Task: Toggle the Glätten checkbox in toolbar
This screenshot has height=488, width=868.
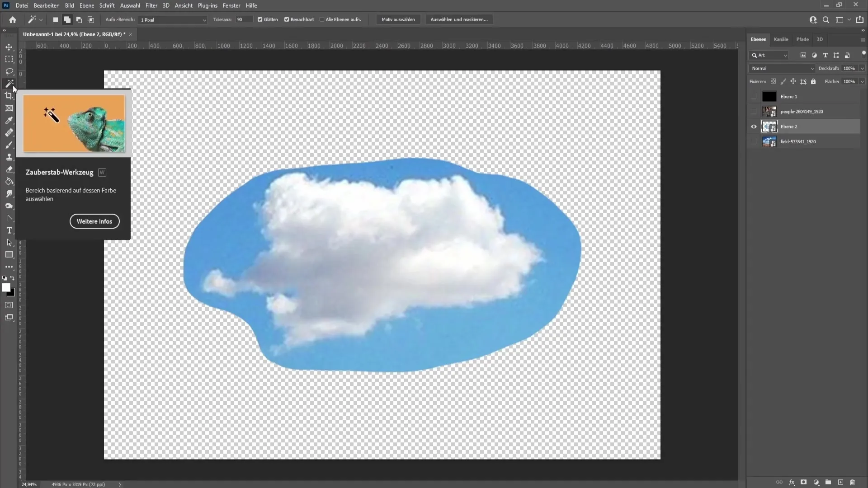Action: click(260, 20)
